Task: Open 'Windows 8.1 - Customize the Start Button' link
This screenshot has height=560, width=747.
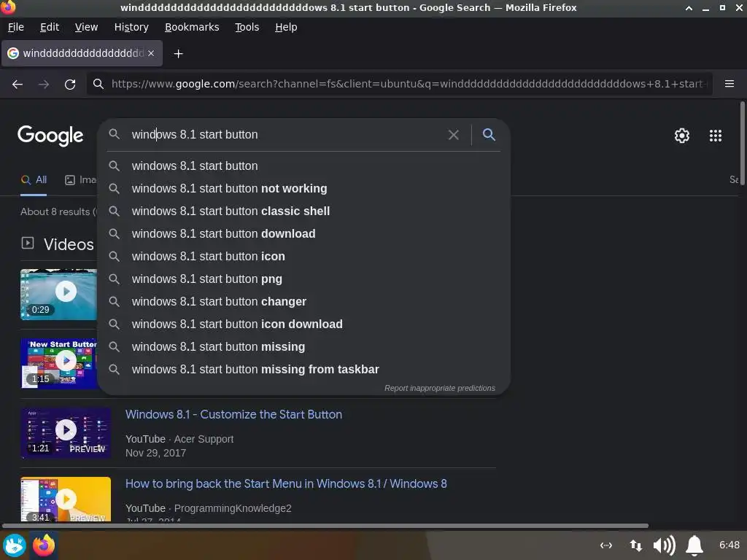Action: [x=233, y=414]
